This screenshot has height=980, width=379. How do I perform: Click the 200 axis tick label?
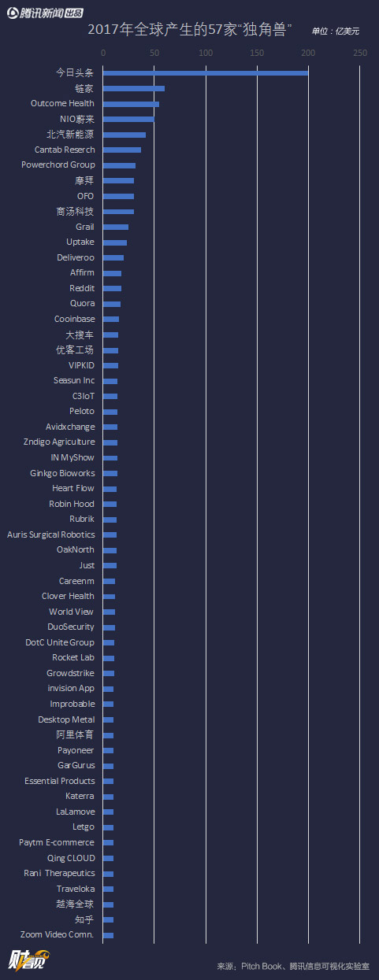coord(308,54)
